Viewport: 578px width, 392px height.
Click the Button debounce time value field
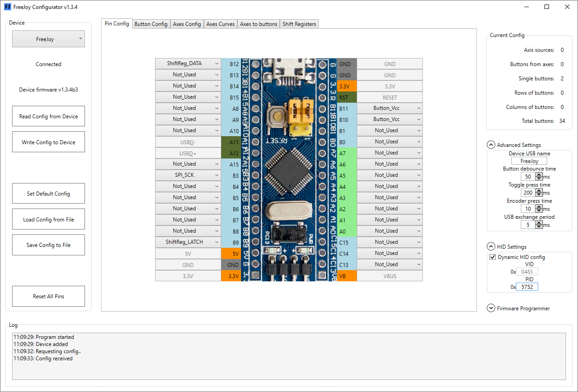click(x=528, y=177)
